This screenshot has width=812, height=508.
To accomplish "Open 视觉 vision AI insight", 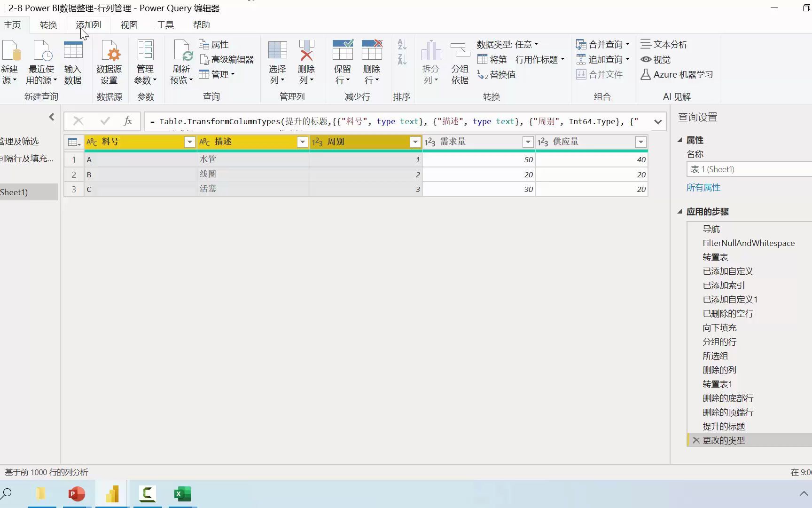I will [x=656, y=59].
